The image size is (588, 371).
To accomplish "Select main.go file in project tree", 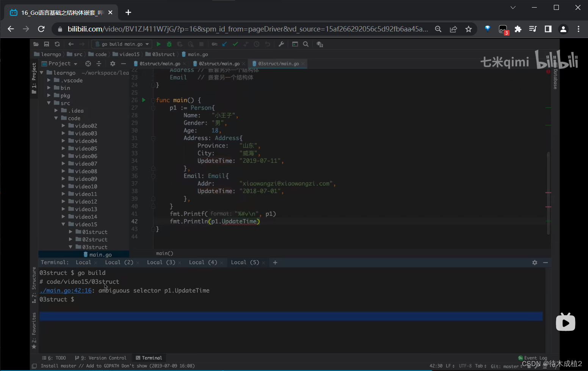I will (x=97, y=255).
